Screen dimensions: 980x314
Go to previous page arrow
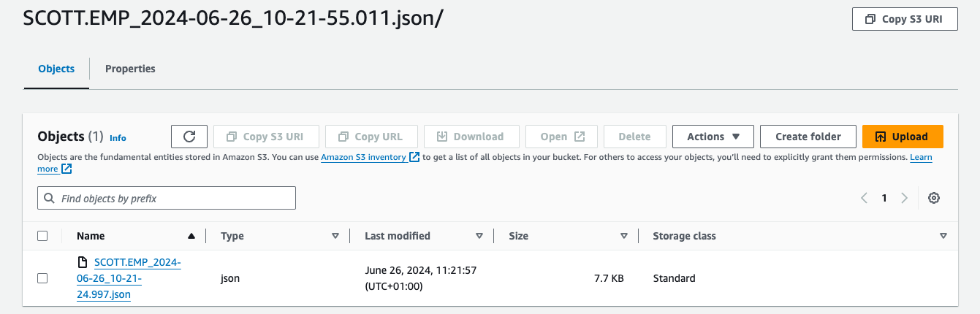click(x=865, y=198)
